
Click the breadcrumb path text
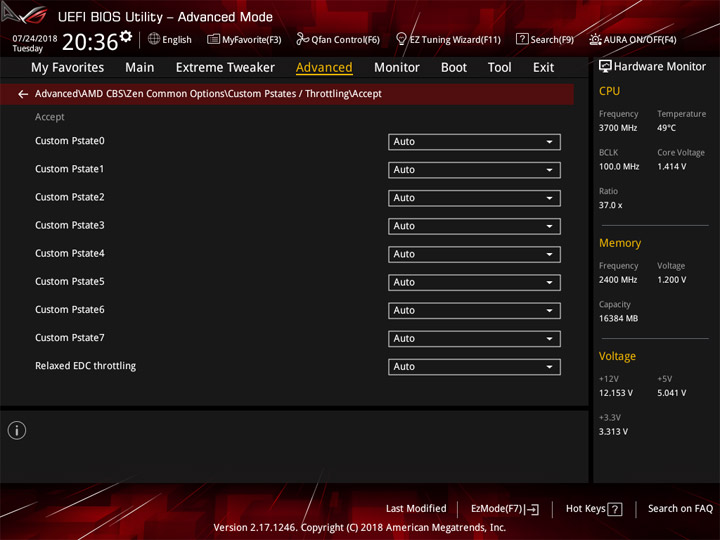(208, 94)
